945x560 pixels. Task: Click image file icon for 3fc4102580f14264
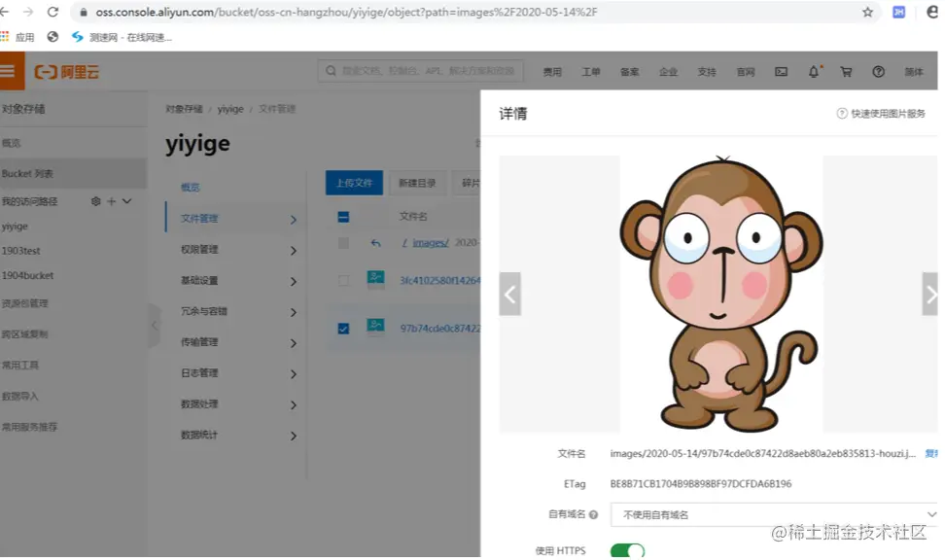point(375,278)
